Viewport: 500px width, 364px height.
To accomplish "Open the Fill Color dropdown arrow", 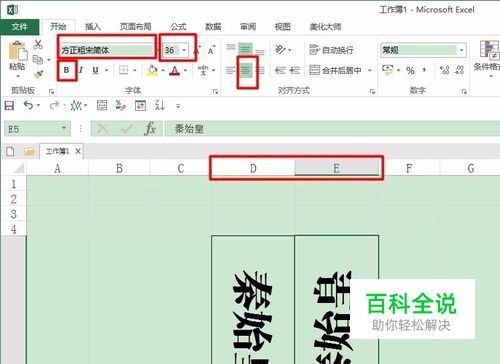I will tap(163, 70).
